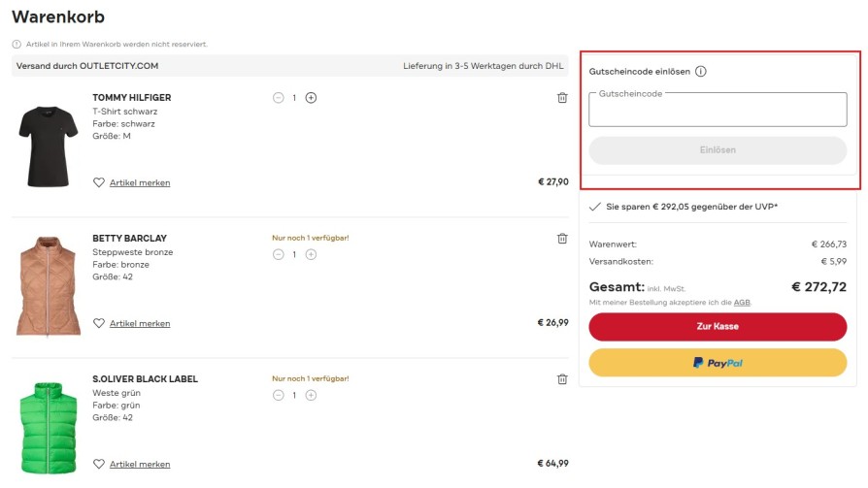Click Lieferung in 3-5 Werktagen durch DHL
The image size is (868, 488).
click(484, 66)
